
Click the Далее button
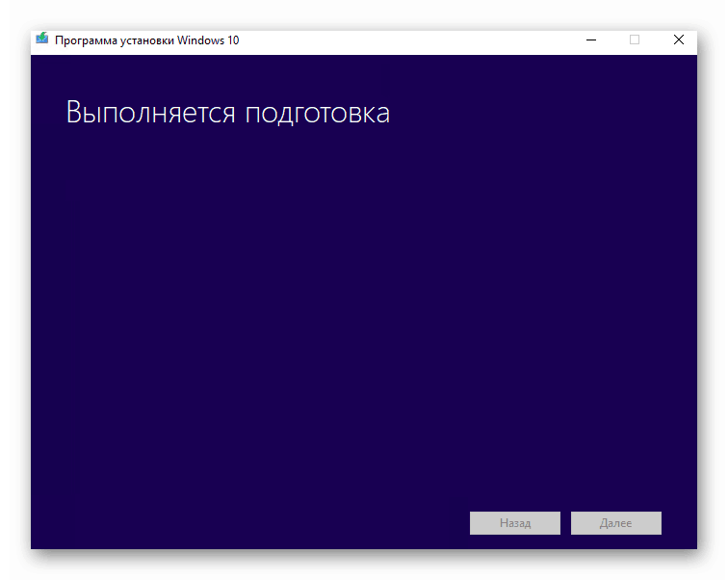616,523
